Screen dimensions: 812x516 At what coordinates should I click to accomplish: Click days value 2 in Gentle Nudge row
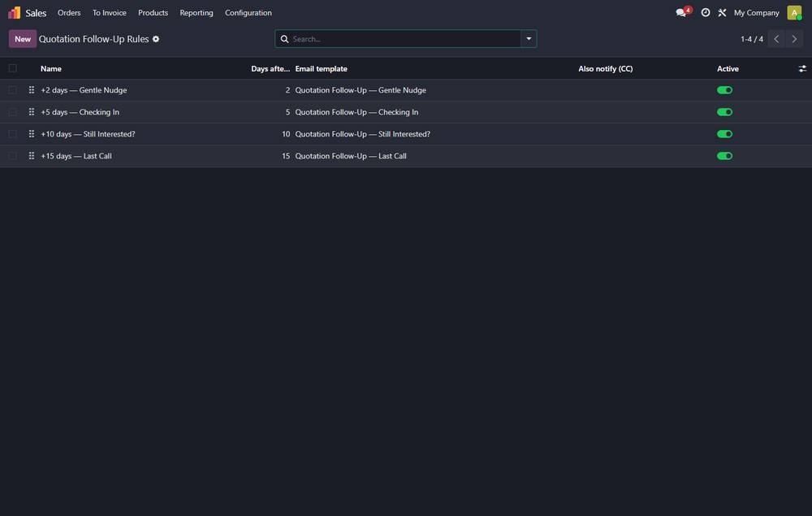pos(287,90)
